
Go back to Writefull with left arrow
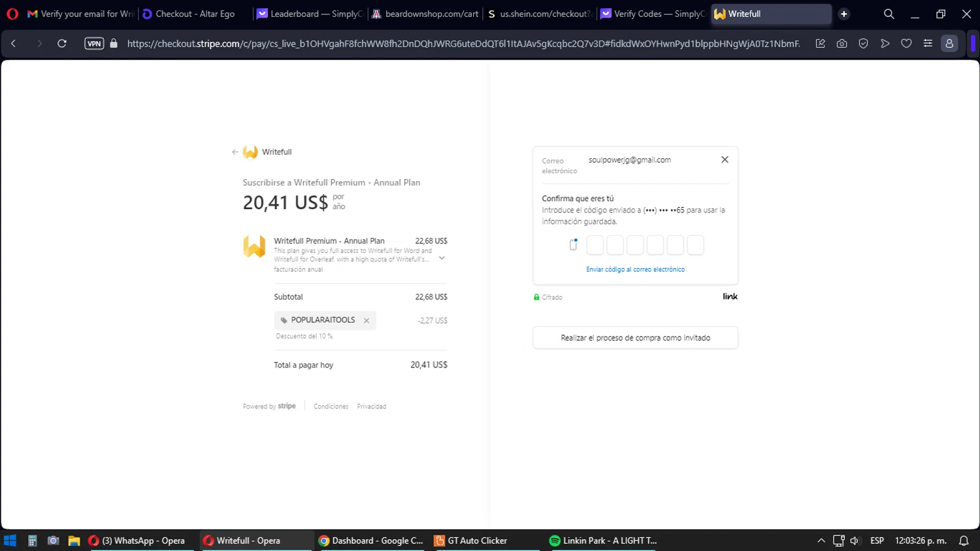pyautogui.click(x=235, y=152)
